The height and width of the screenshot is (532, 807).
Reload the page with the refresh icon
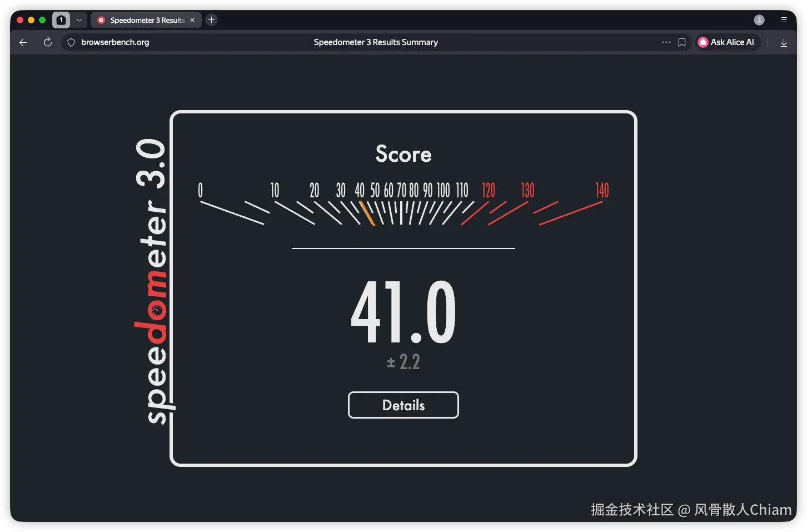click(x=48, y=42)
